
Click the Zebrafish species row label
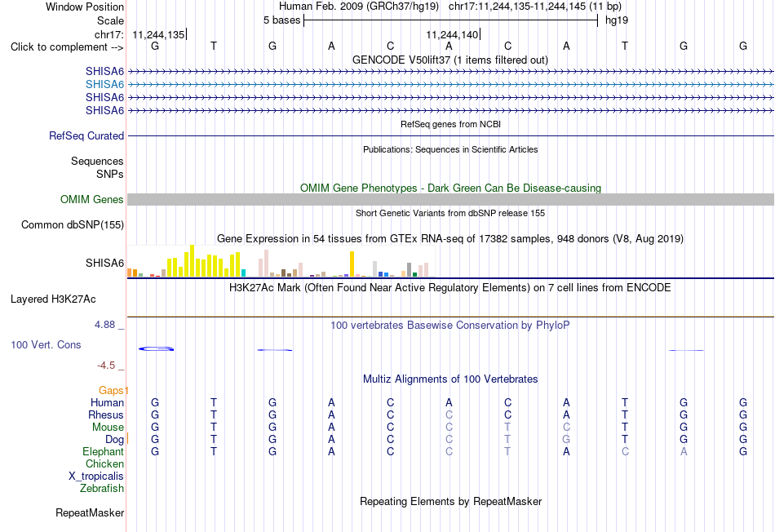tap(102, 488)
